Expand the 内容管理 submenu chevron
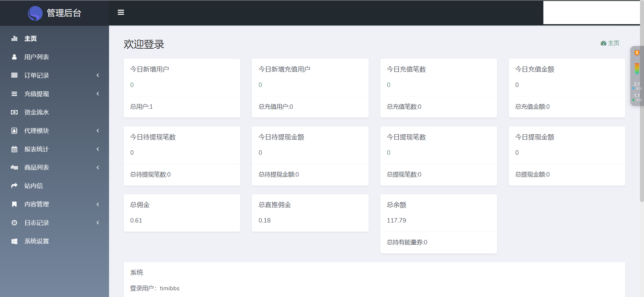 pos(98,204)
